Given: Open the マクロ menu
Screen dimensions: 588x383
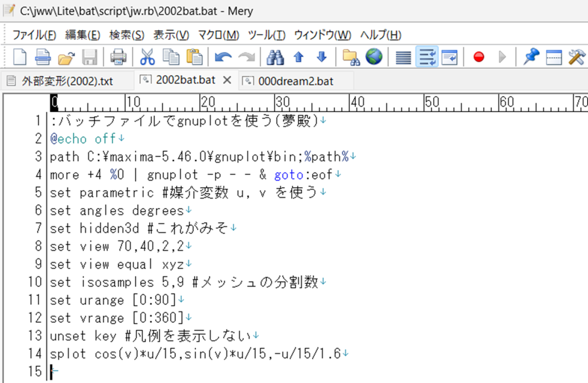Looking at the screenshot, I should (219, 35).
